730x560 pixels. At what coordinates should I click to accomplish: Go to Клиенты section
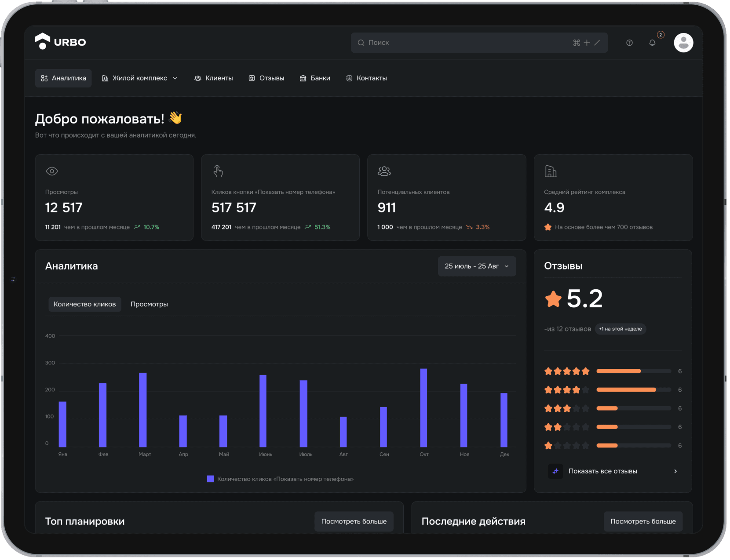click(x=214, y=78)
